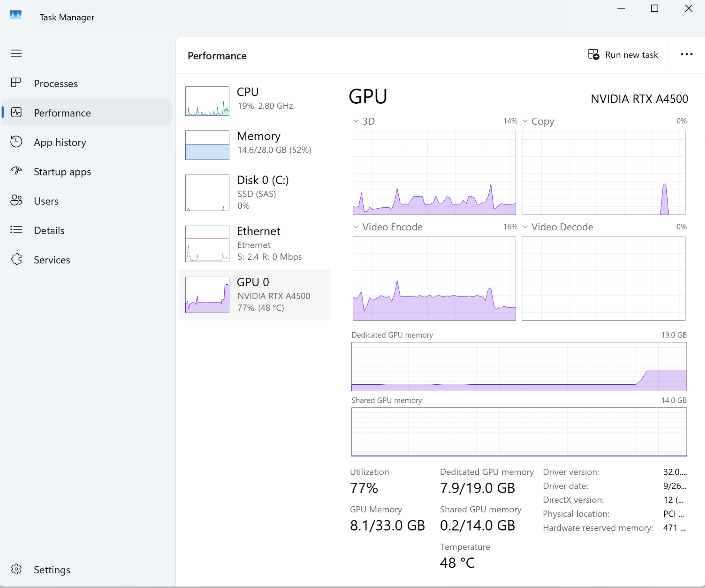Open Settings via the gear icon
The image size is (705, 588).
click(x=16, y=569)
